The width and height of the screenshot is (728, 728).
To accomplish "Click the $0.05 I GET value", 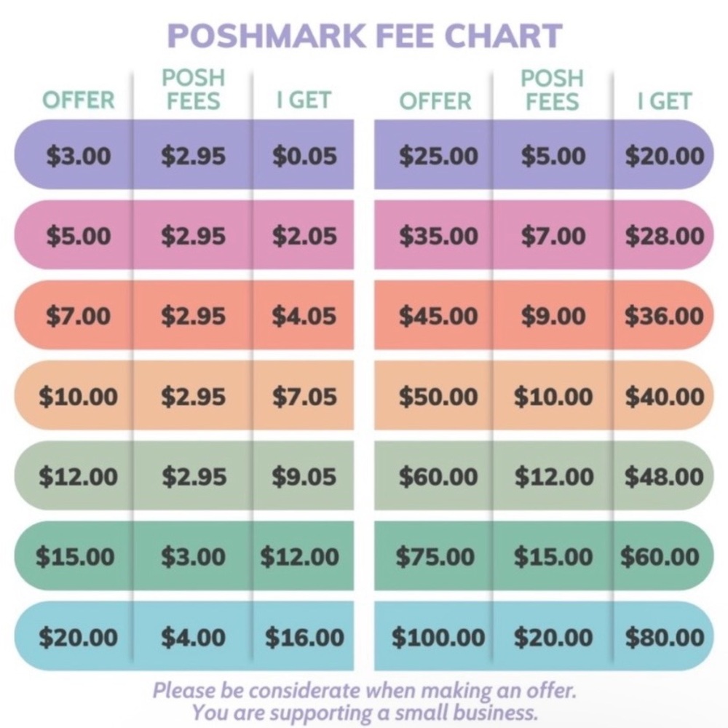I will pyautogui.click(x=304, y=156).
